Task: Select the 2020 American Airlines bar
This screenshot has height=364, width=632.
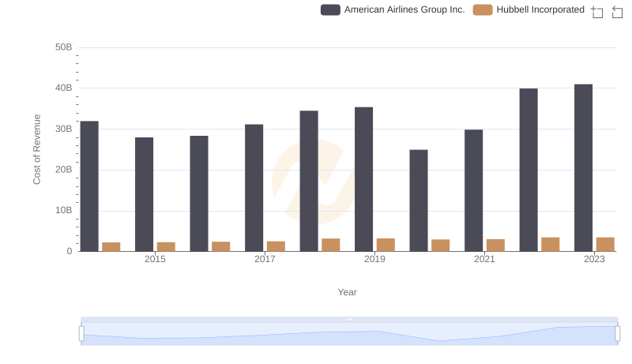Action: click(419, 201)
